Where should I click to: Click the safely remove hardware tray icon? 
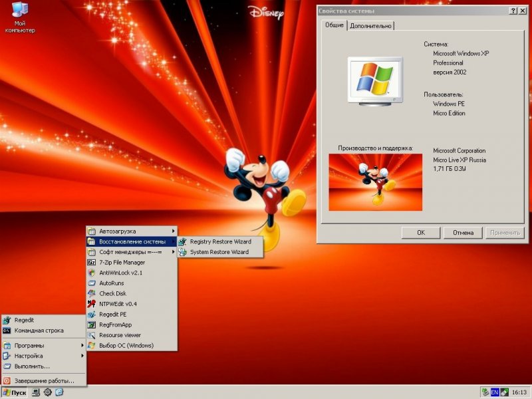485,392
